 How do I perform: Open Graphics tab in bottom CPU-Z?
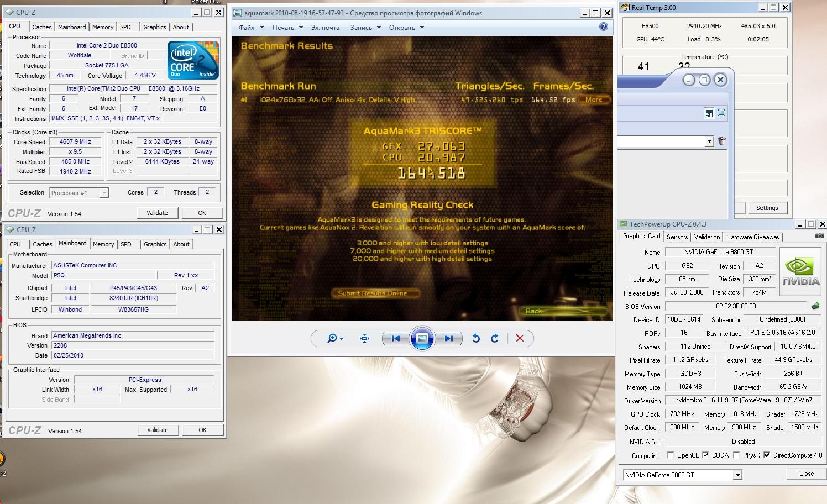coord(155,244)
